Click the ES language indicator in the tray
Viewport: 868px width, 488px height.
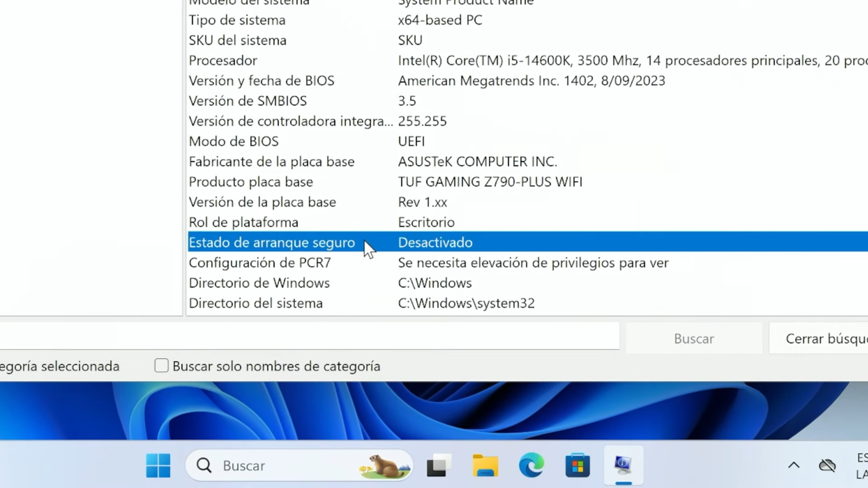click(x=861, y=465)
